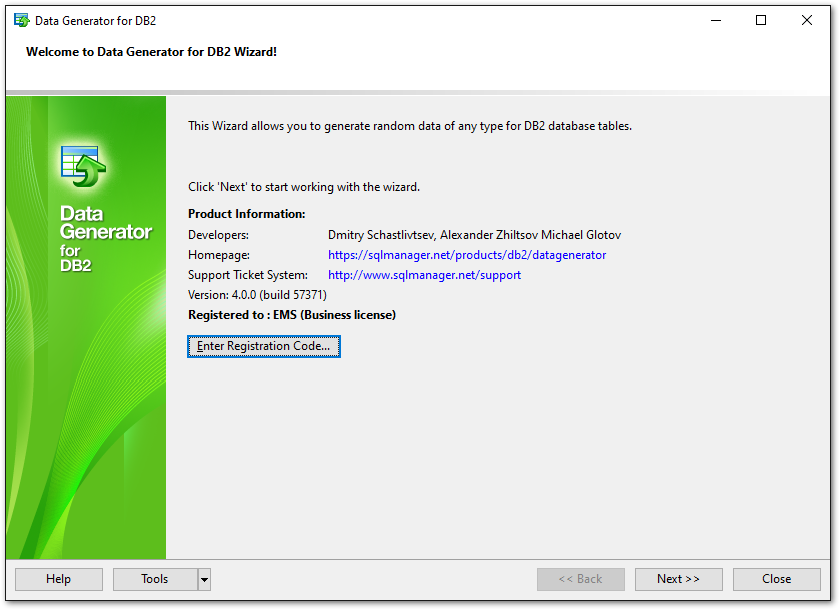Click the developers names text

tap(474, 235)
